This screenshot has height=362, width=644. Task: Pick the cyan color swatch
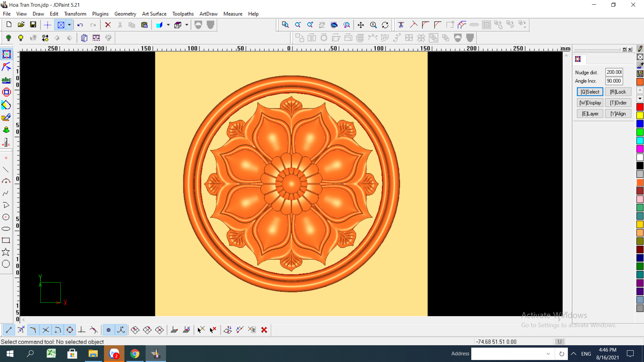click(x=640, y=140)
